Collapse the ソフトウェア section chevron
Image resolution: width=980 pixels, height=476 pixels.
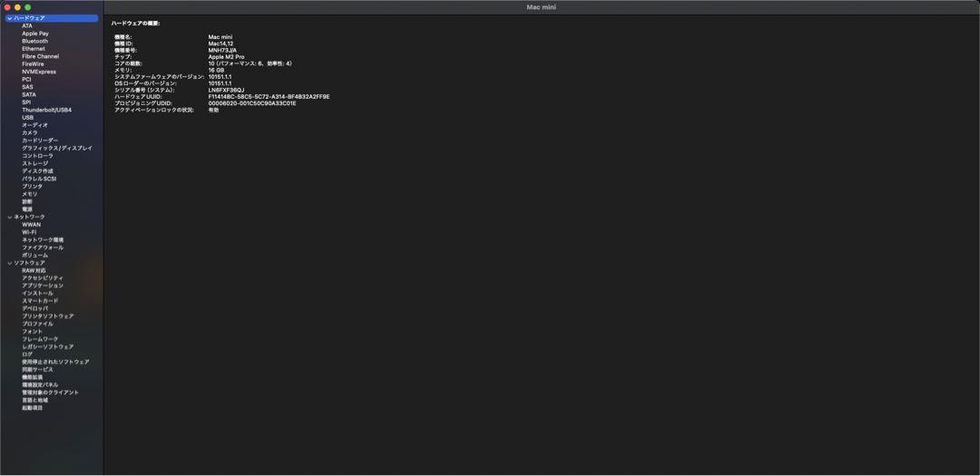[9, 263]
